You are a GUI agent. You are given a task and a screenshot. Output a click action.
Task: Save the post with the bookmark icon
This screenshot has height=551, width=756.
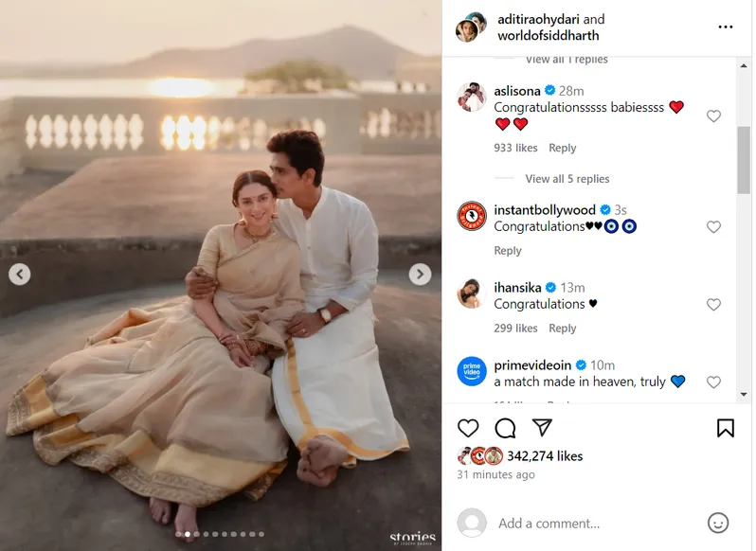pos(725,428)
